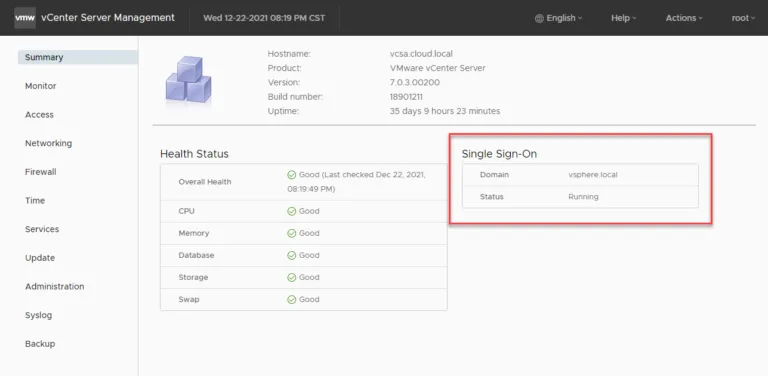Click the uptime value 35 days

click(445, 111)
